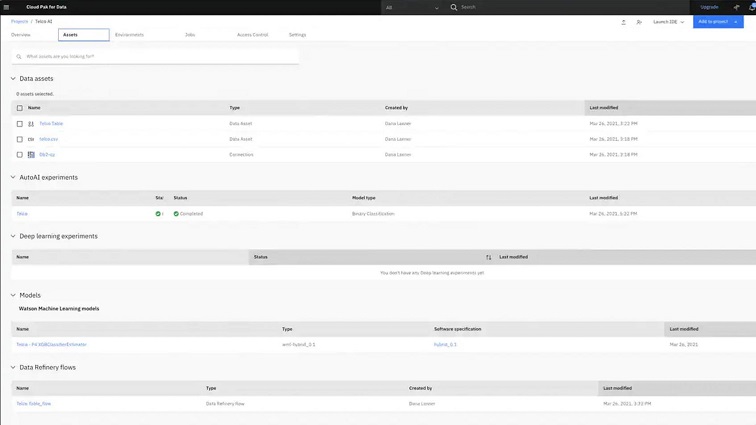Open the Telco Table data asset
This screenshot has width=756, height=425.
pos(51,124)
